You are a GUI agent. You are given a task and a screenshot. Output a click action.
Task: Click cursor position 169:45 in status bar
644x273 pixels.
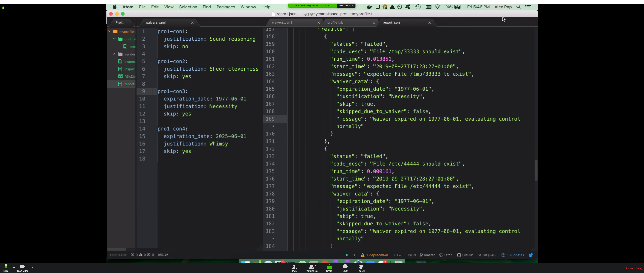point(163,255)
